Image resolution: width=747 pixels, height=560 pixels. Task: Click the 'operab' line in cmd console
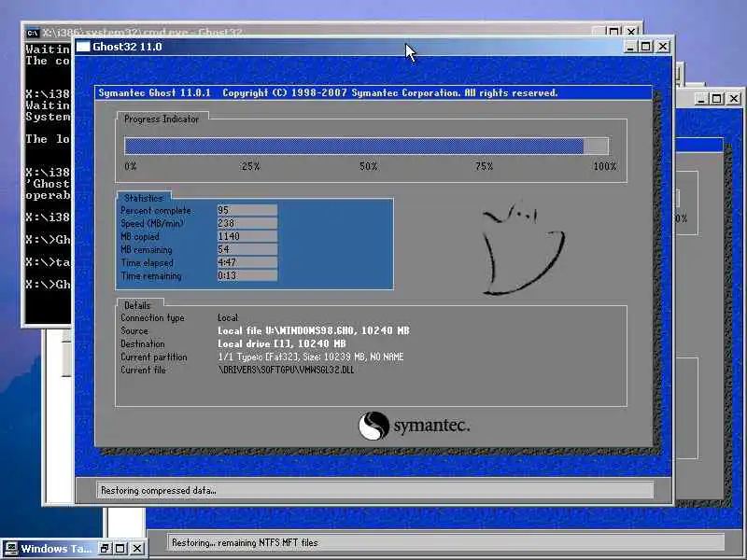48,195
